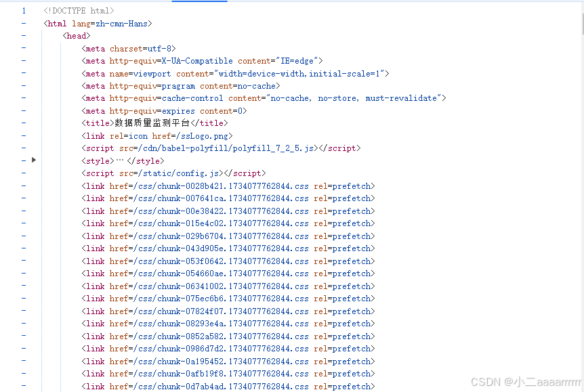Open chunk-0a195452 css link
The width and height of the screenshot is (584, 392).
pos(221,361)
